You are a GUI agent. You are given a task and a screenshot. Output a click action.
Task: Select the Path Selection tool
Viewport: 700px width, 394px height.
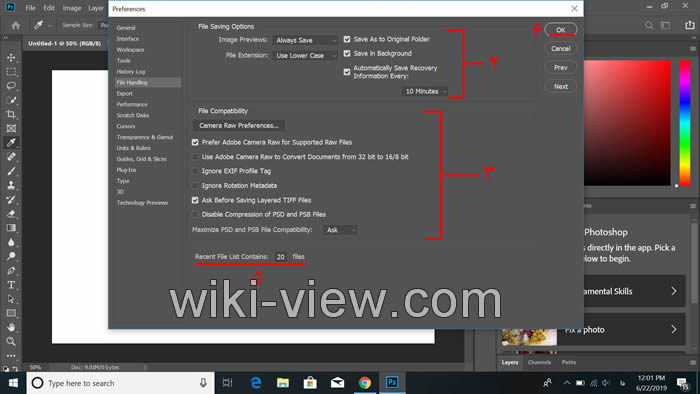(x=11, y=299)
